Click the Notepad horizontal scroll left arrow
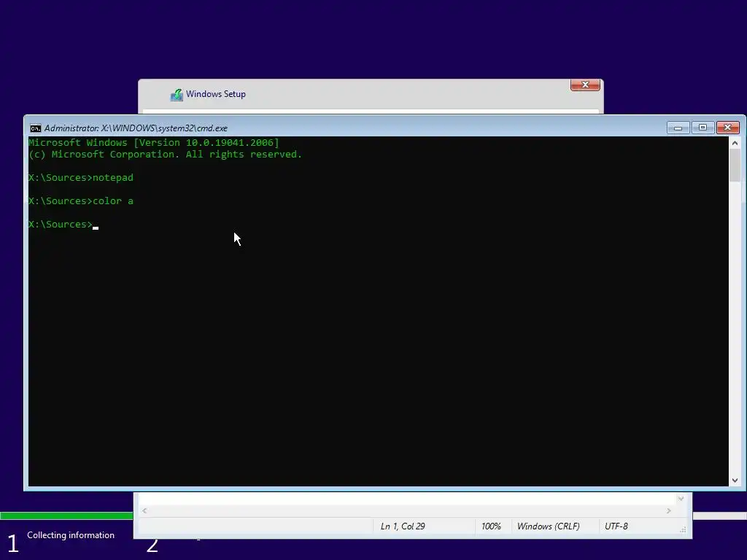Screen dimensions: 747x560 coord(144,510)
